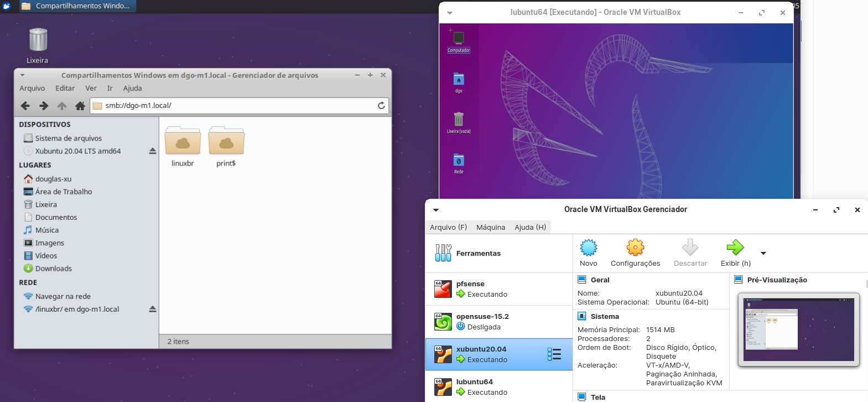Click the 2 itens status bar text
868x402 pixels.
click(x=178, y=342)
